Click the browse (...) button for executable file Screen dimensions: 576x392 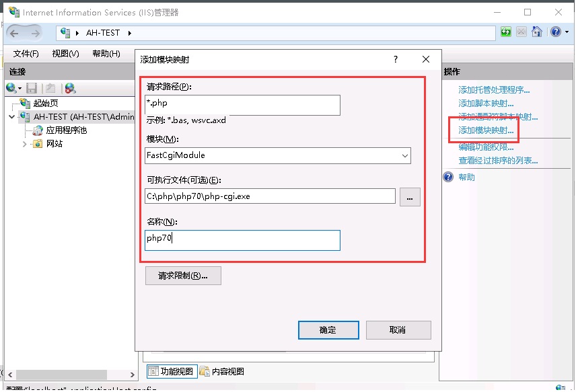pyautogui.click(x=410, y=196)
